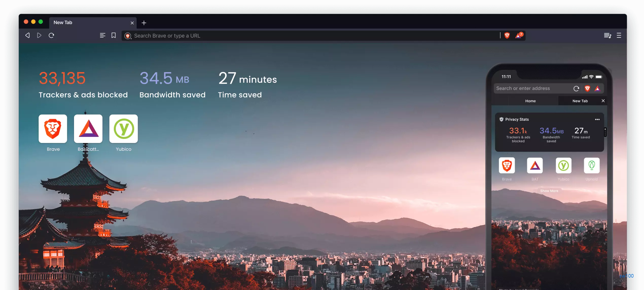Open the Yubico top site tile
This screenshot has height=290, width=644.
(x=123, y=129)
